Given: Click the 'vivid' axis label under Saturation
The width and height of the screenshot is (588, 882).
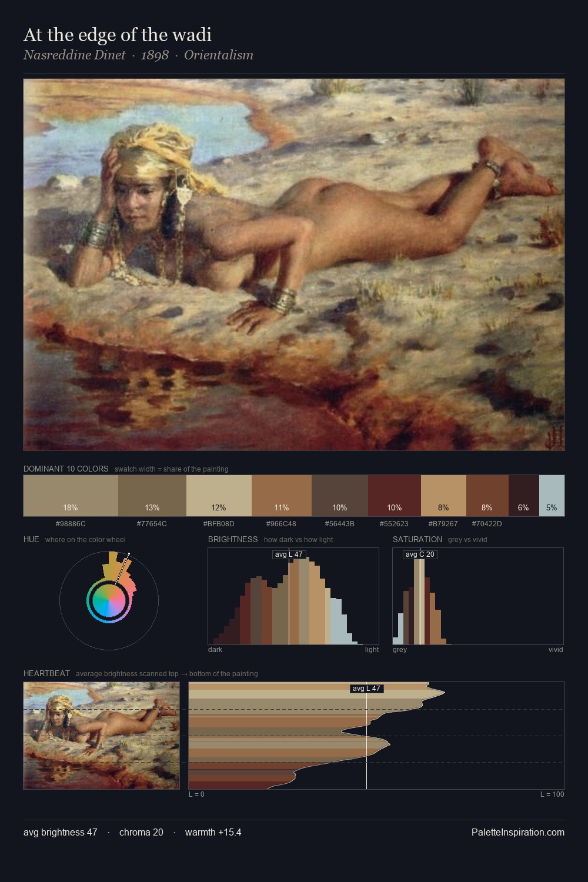Looking at the screenshot, I should click(556, 650).
